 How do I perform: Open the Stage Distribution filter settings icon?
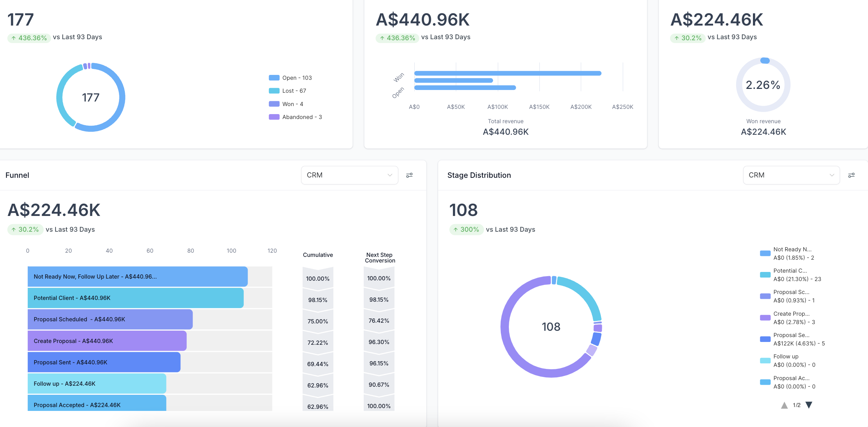[852, 175]
